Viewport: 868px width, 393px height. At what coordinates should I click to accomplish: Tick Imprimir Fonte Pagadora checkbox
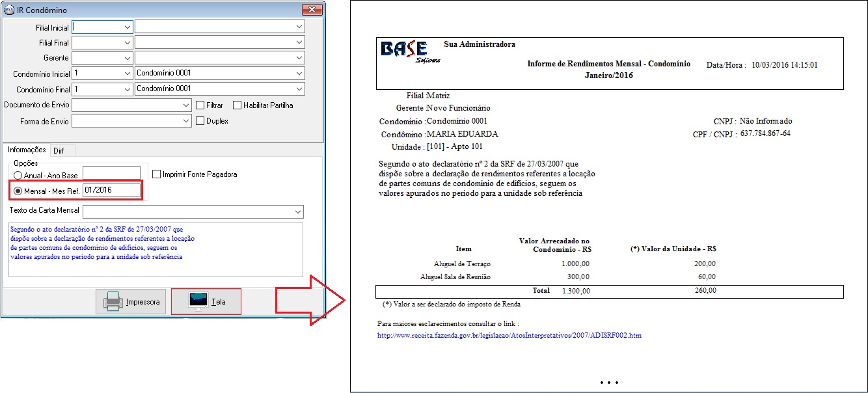coord(157,174)
